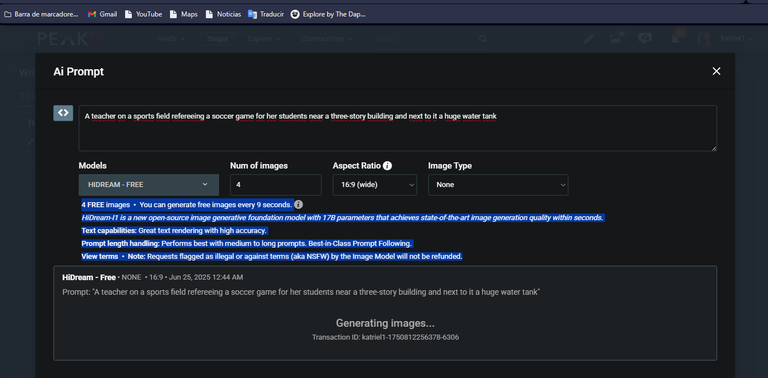Open Explore by The Dap bookmark
The height and width of the screenshot is (378, 768).
coord(328,14)
